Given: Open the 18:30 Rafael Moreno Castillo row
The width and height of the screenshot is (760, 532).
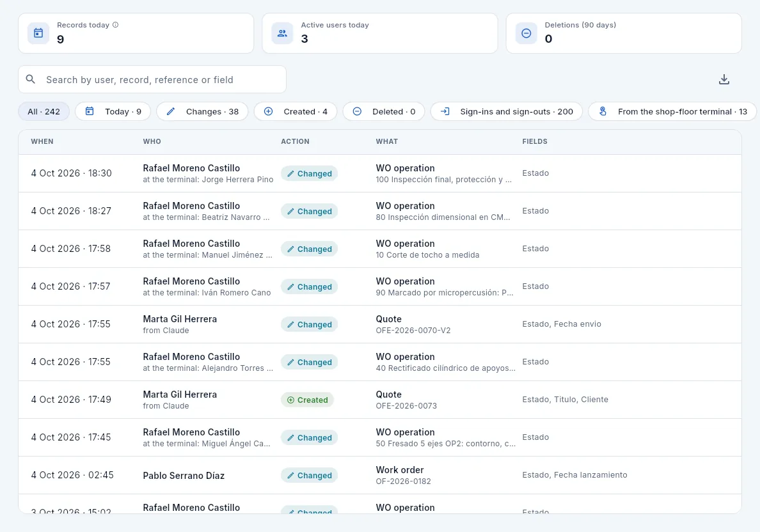Looking at the screenshot, I should point(380,173).
